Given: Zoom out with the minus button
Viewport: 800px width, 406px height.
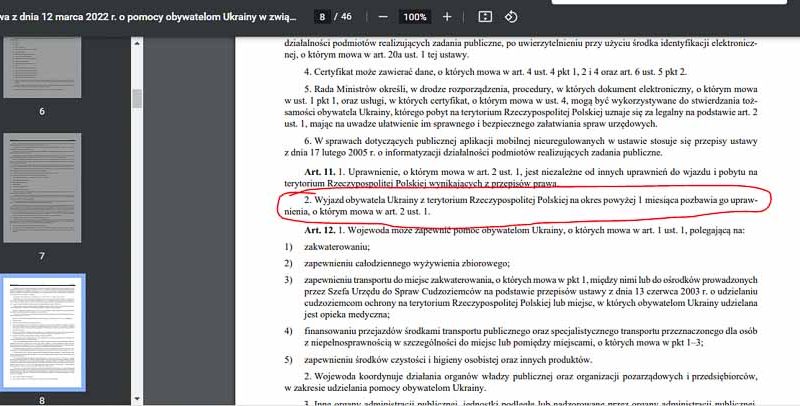Looking at the screenshot, I should (x=383, y=17).
